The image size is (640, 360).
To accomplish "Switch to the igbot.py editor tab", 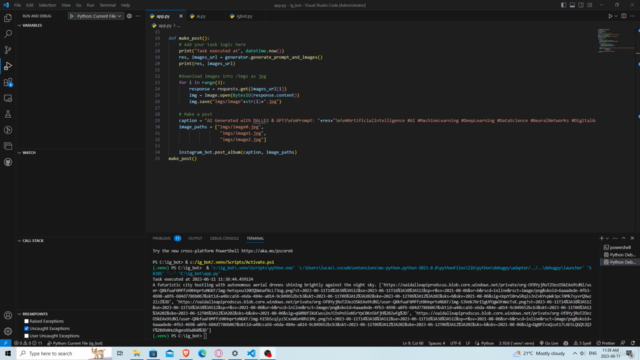I will 244,16.
